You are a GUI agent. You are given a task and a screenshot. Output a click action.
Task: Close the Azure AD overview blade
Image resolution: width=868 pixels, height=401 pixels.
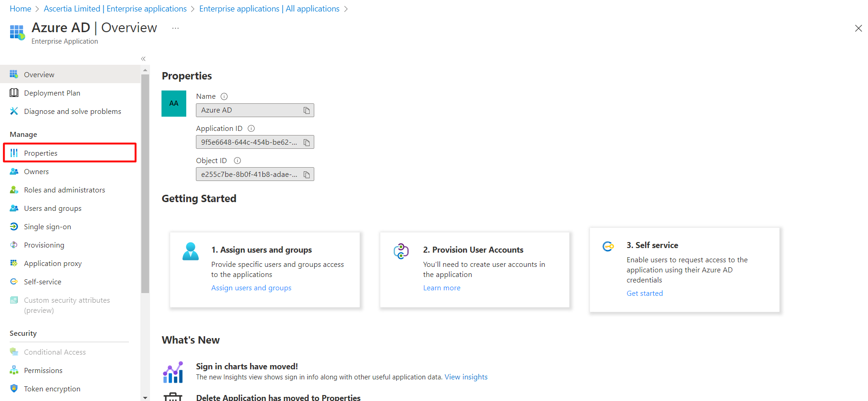coord(858,28)
